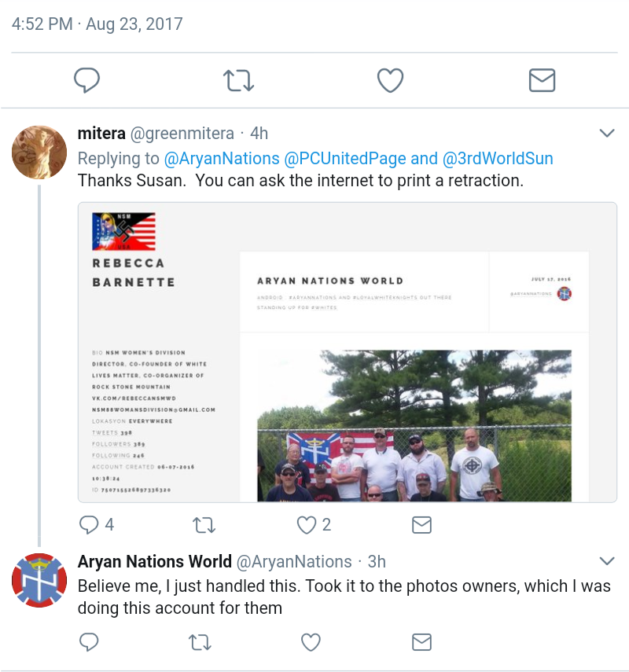Reply to Aryan Nations World tweet
The image size is (629, 672).
click(90, 642)
